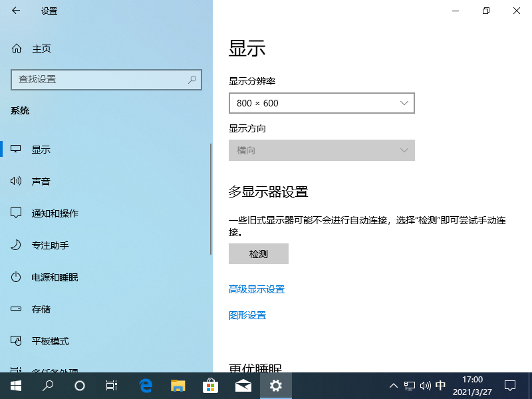The image size is (532, 399).
Task: Open Storage settings from the sidebar
Action: coord(41,309)
